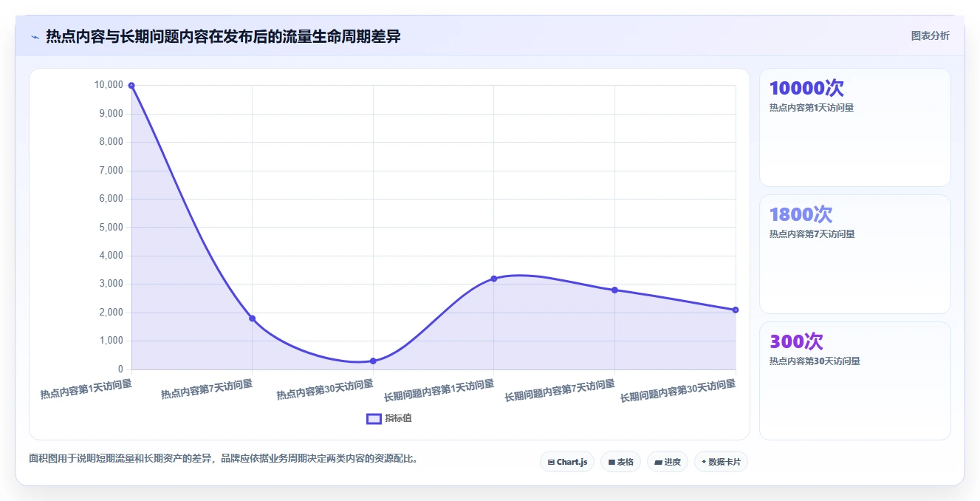Click the data point for 长期问题内容第1天访问量
The image size is (980, 501).
494,279
